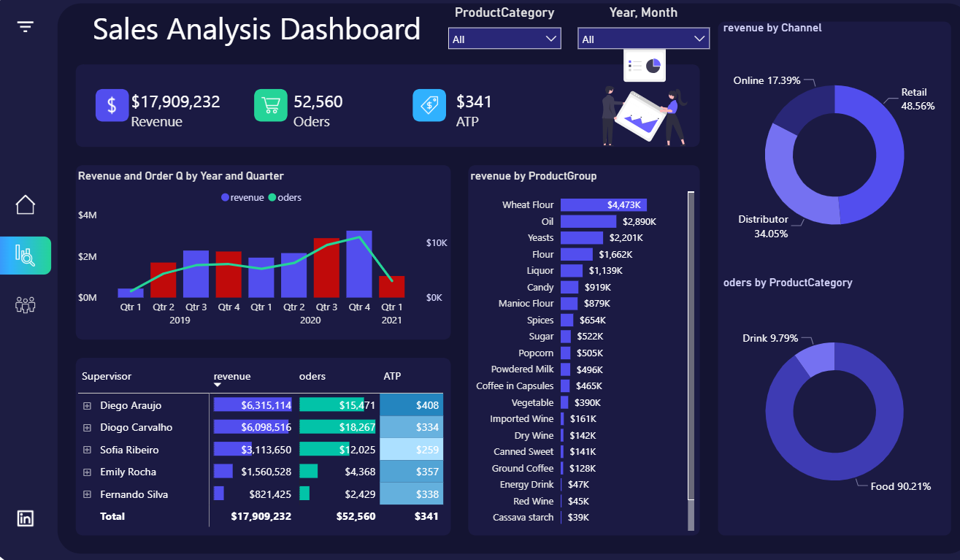Select the Wheat Flour bar

(604, 205)
